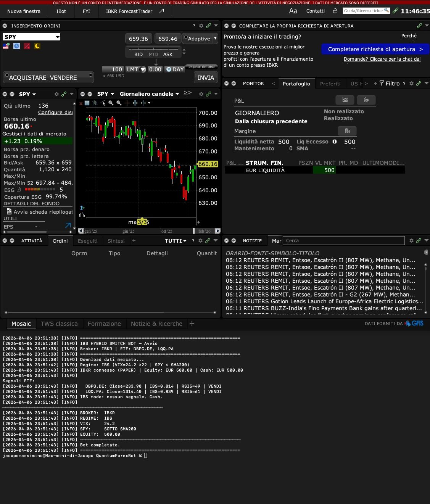The height and width of the screenshot is (504, 430).
Task: Switch to the Portafoglio tab
Action: click(296, 84)
